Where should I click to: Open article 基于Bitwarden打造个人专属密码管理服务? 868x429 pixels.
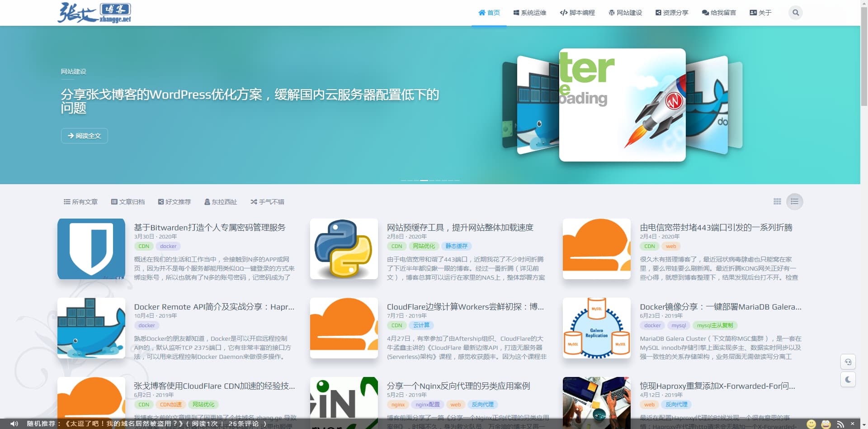[x=209, y=227]
